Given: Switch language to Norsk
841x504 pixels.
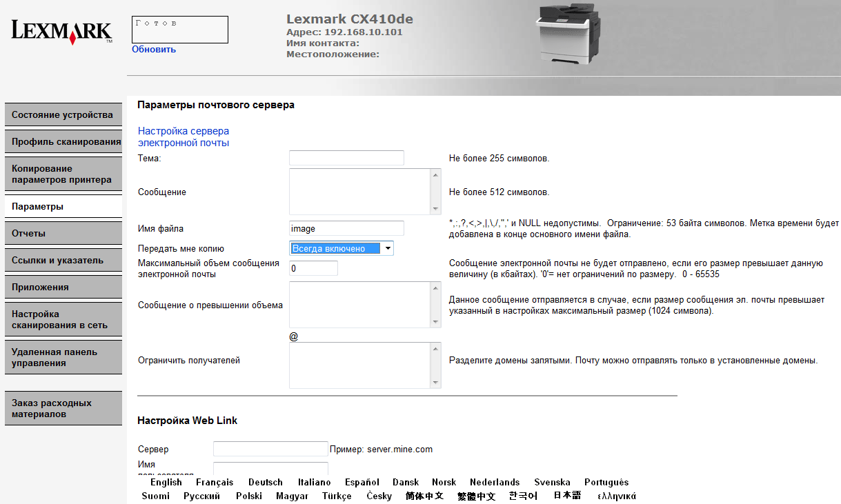Looking at the screenshot, I should point(444,483).
